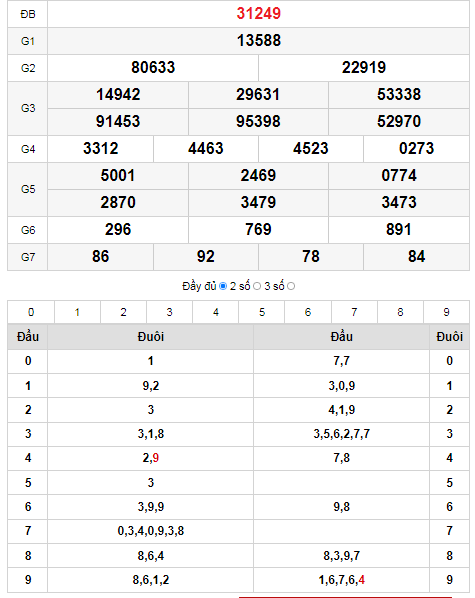
Task: Click the ĐB prize row label
Action: (28, 14)
